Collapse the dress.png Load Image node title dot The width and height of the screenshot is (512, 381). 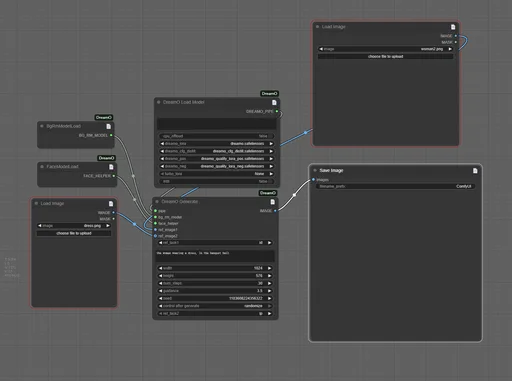(36, 203)
